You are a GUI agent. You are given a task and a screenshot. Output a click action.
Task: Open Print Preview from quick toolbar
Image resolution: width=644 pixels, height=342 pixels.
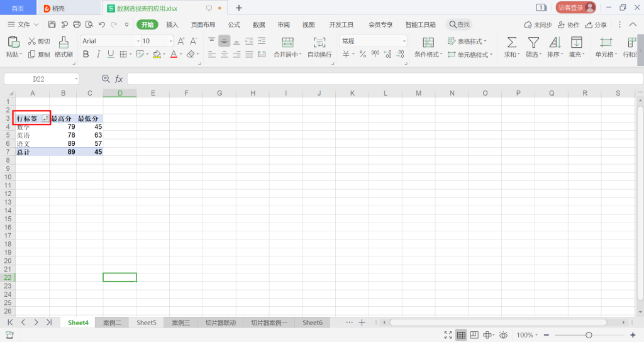point(89,25)
